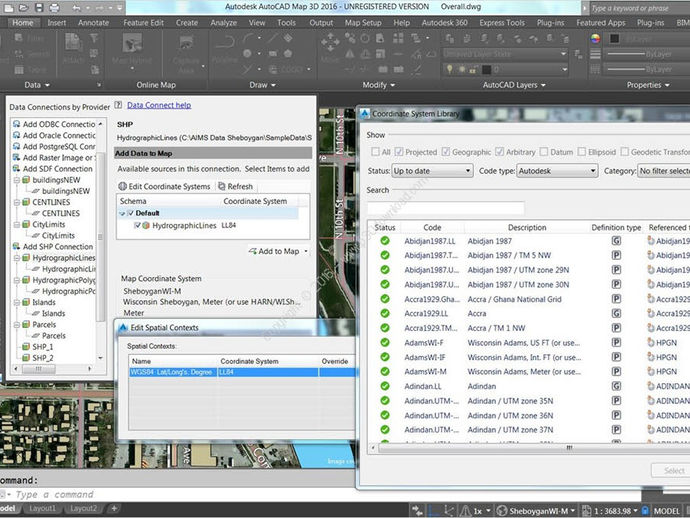Click the lineweight icon in Properties panel

[x=595, y=54]
